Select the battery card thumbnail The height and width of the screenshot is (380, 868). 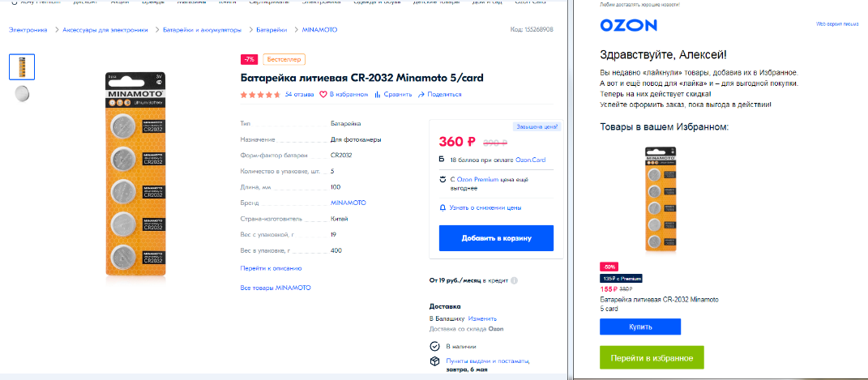(22, 67)
